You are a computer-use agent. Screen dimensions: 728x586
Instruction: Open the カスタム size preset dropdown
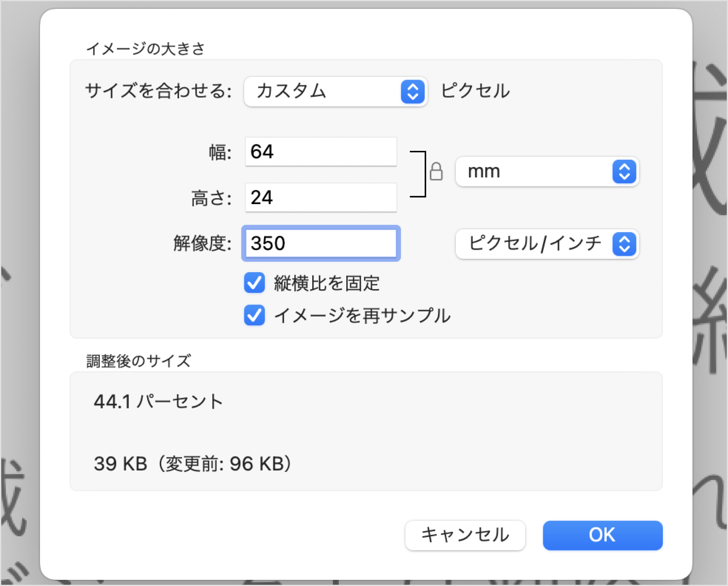(x=335, y=91)
